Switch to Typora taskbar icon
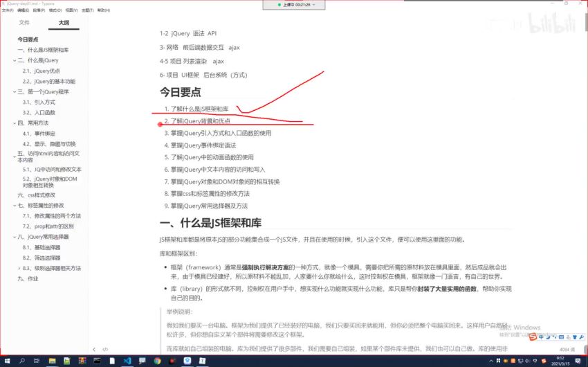Image resolution: width=588 pixels, height=367 pixels. click(x=202, y=361)
